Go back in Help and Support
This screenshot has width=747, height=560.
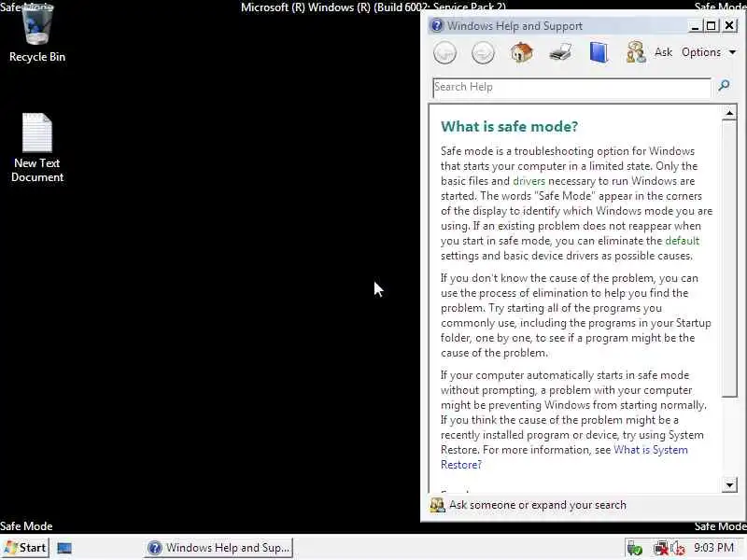point(445,52)
